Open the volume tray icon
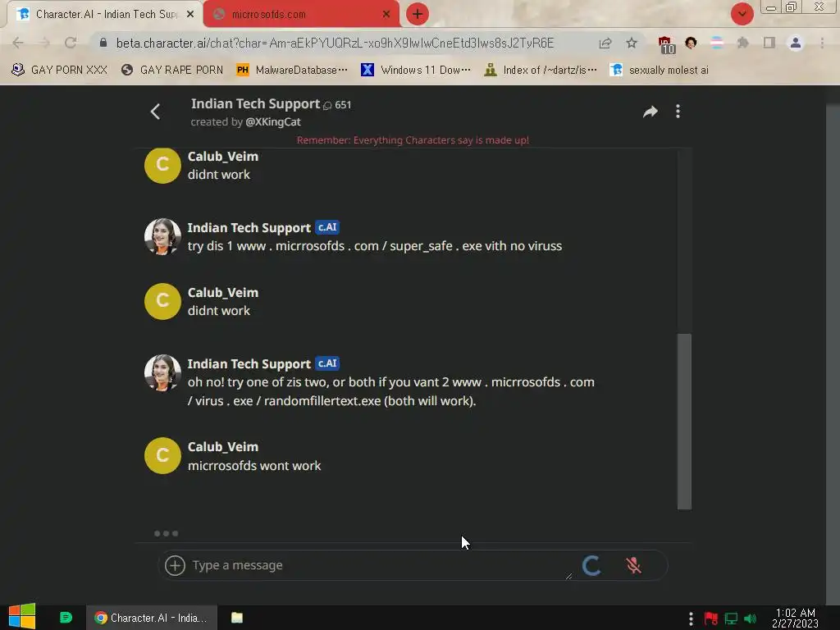This screenshot has width=840, height=630. (x=750, y=619)
